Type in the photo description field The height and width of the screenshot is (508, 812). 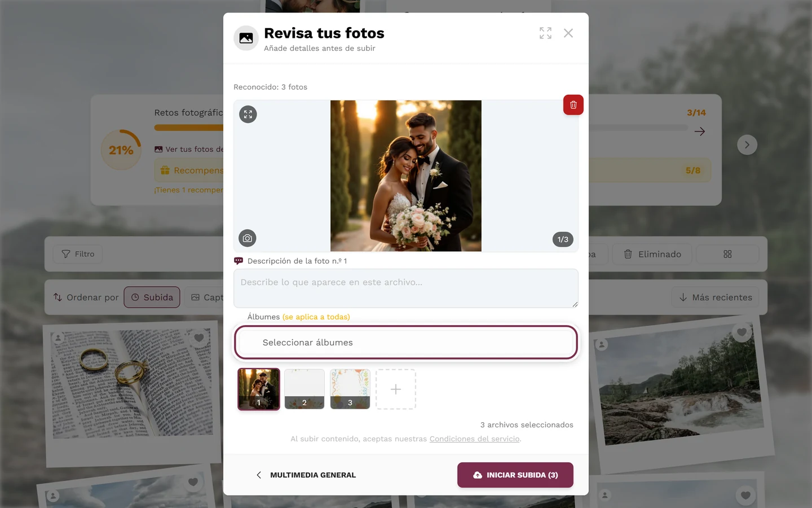[406, 288]
